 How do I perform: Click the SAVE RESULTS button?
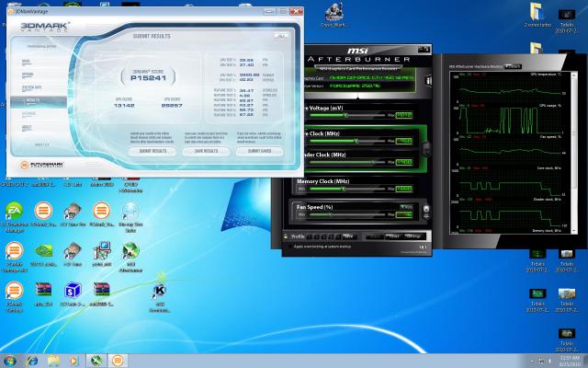pos(206,151)
